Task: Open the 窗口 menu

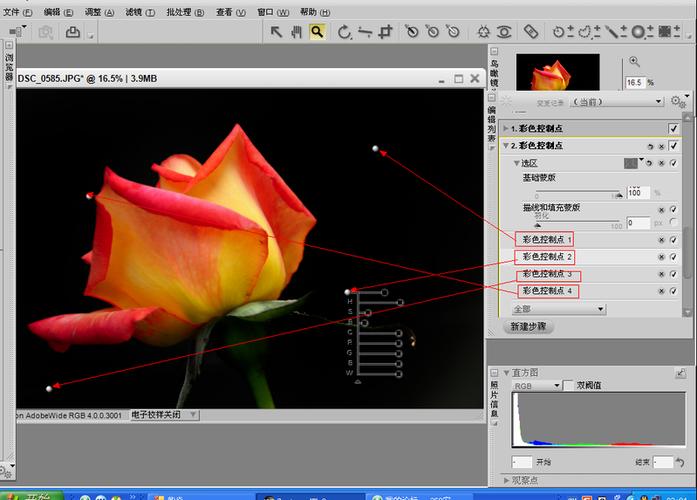Action: click(272, 12)
